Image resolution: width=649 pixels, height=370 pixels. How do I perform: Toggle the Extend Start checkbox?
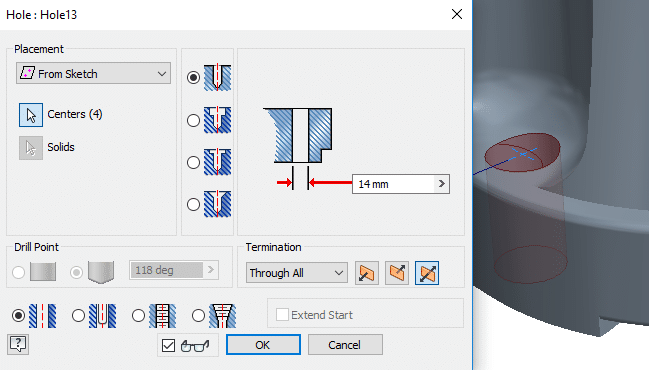coord(282,315)
